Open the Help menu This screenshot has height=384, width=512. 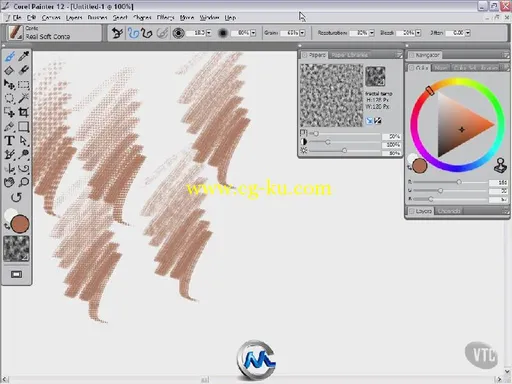click(230, 18)
